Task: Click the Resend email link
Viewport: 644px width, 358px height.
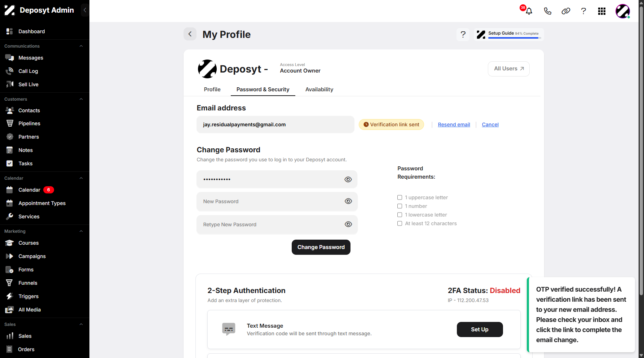Action: pos(454,125)
